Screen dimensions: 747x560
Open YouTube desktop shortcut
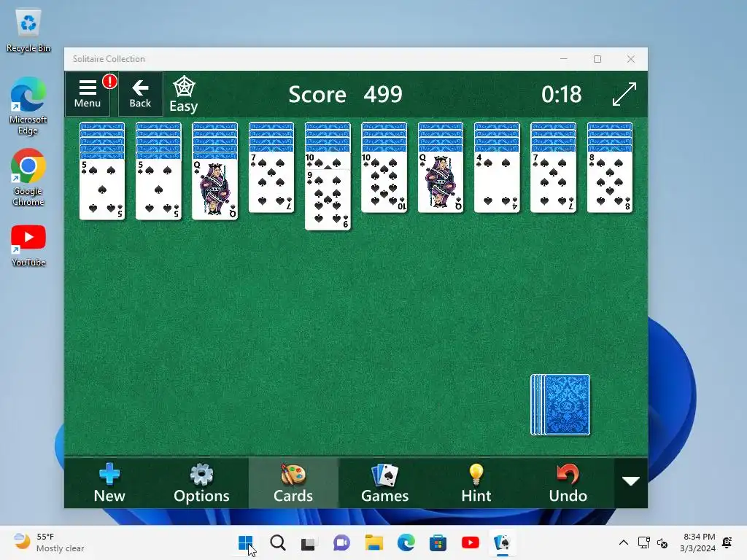tap(28, 246)
